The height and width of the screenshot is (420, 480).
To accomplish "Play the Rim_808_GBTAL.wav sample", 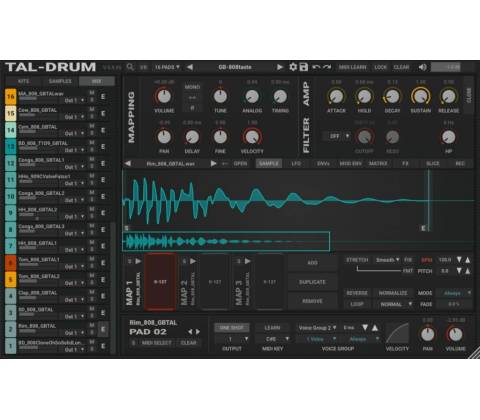I will 213,164.
